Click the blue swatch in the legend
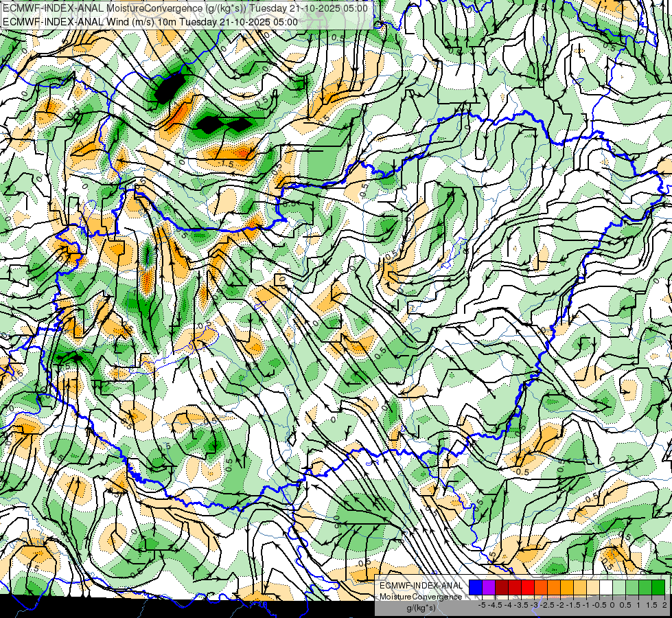 pyautogui.click(x=476, y=588)
